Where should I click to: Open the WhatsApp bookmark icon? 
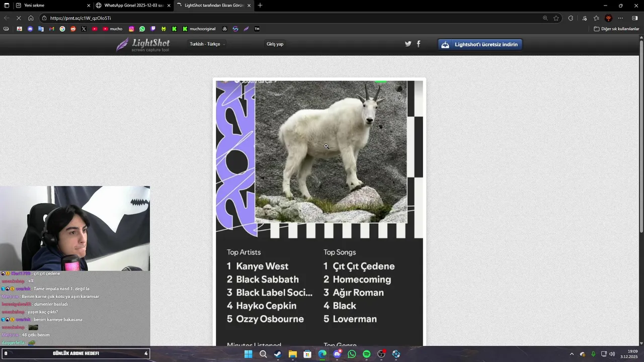[x=142, y=29]
